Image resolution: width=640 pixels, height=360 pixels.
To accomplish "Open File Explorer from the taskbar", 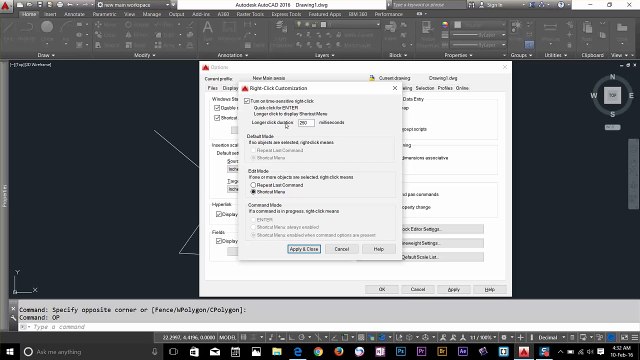I will tap(277, 351).
